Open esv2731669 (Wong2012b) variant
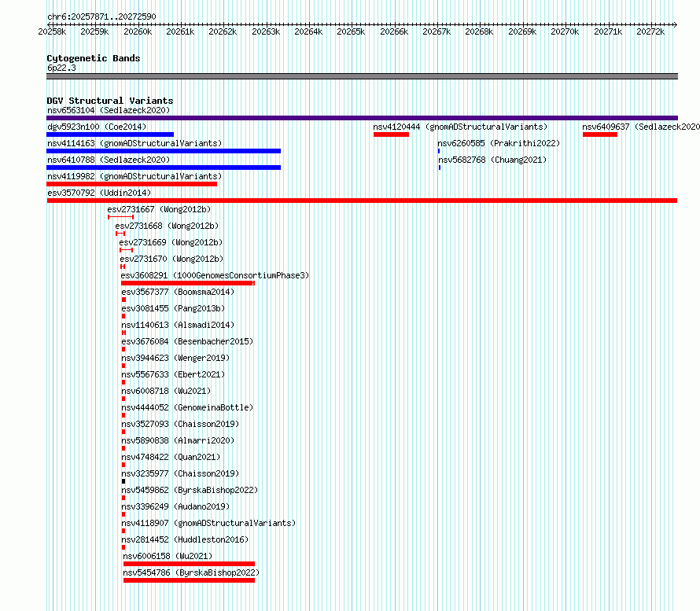 point(171,242)
